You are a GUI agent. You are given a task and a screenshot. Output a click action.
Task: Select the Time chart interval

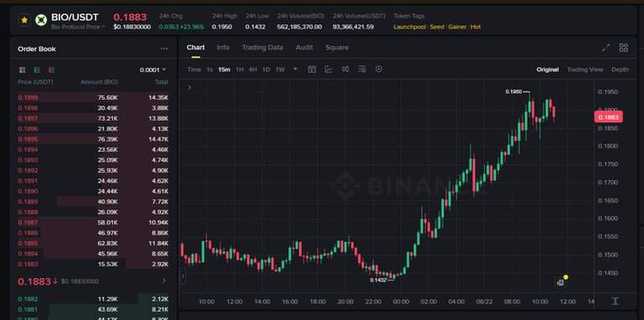tap(195, 70)
